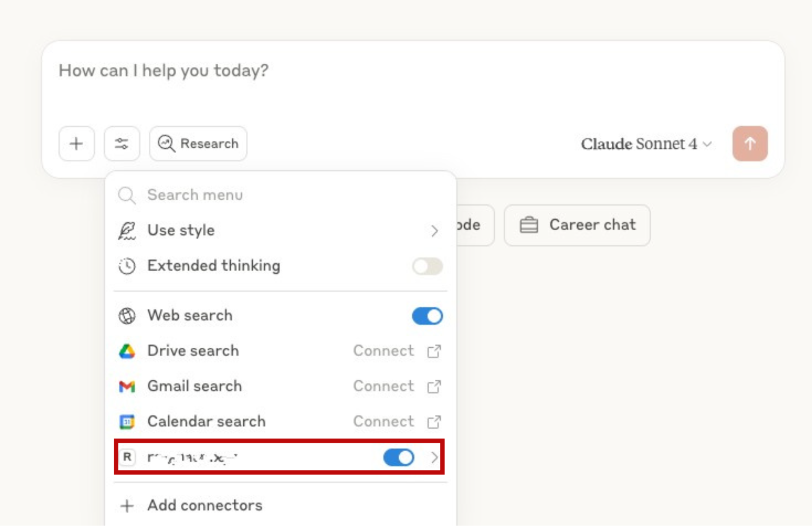
Task: Expand the Use style submenu
Action: (x=434, y=231)
